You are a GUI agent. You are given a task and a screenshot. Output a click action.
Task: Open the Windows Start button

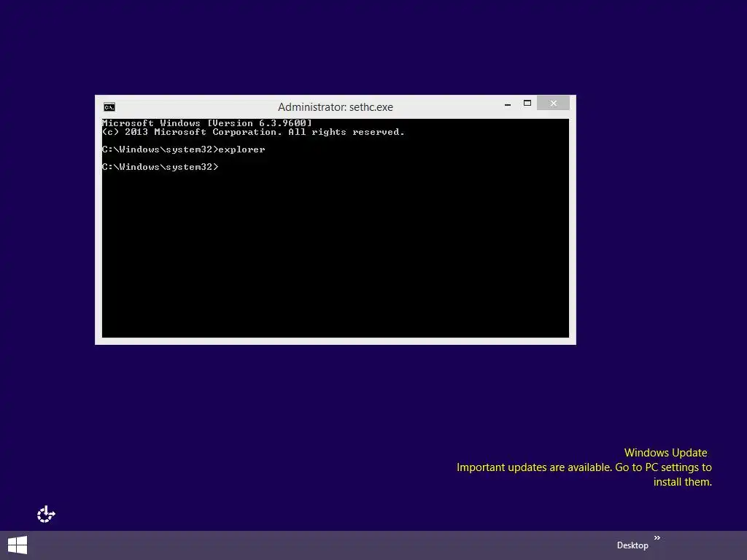point(18,545)
